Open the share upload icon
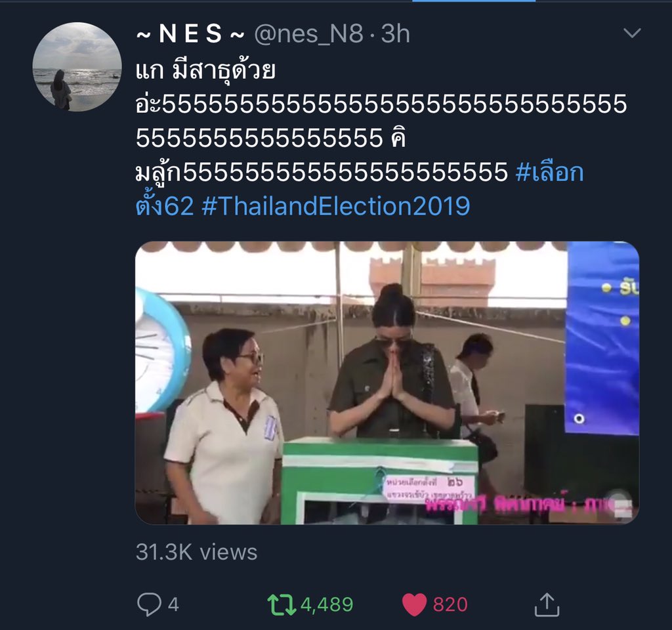This screenshot has width=672, height=630. tap(547, 604)
